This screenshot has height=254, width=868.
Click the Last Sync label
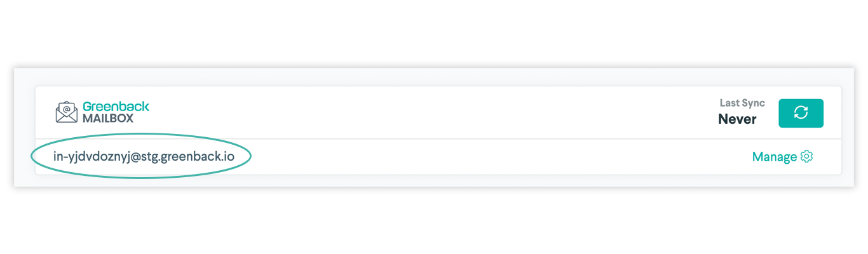[742, 103]
